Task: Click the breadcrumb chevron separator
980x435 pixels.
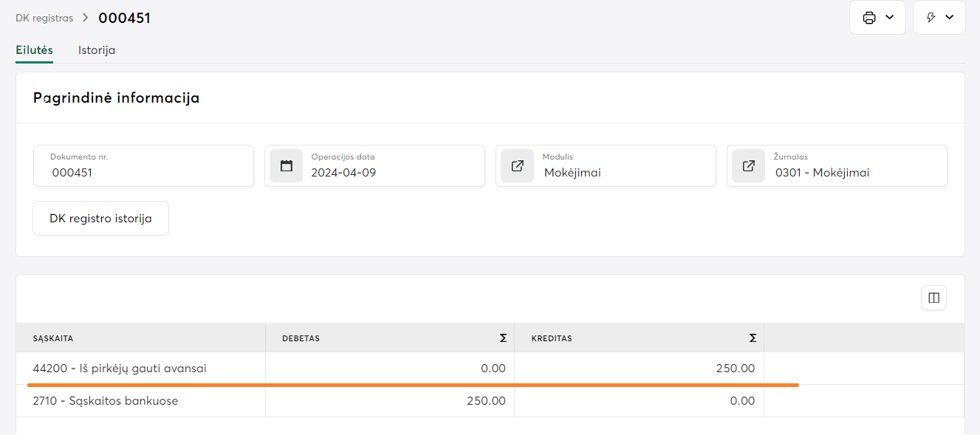Action: pos(86,18)
